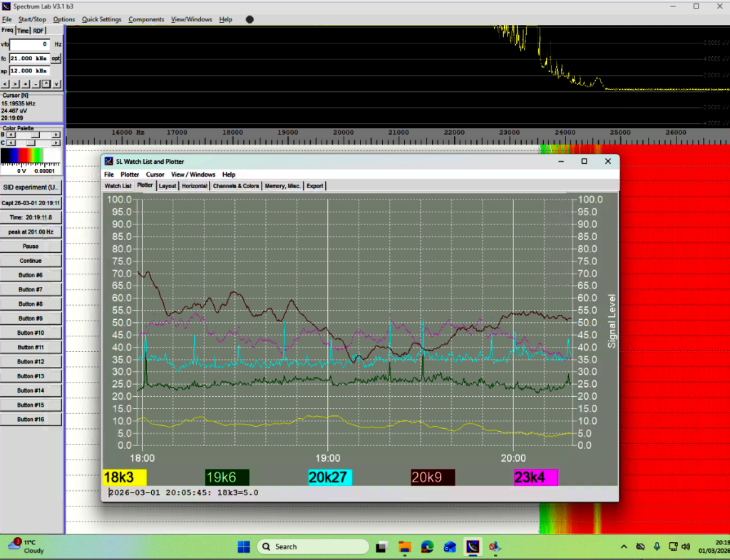Click the black circle indicator in menu bar
730x560 pixels.
click(249, 19)
